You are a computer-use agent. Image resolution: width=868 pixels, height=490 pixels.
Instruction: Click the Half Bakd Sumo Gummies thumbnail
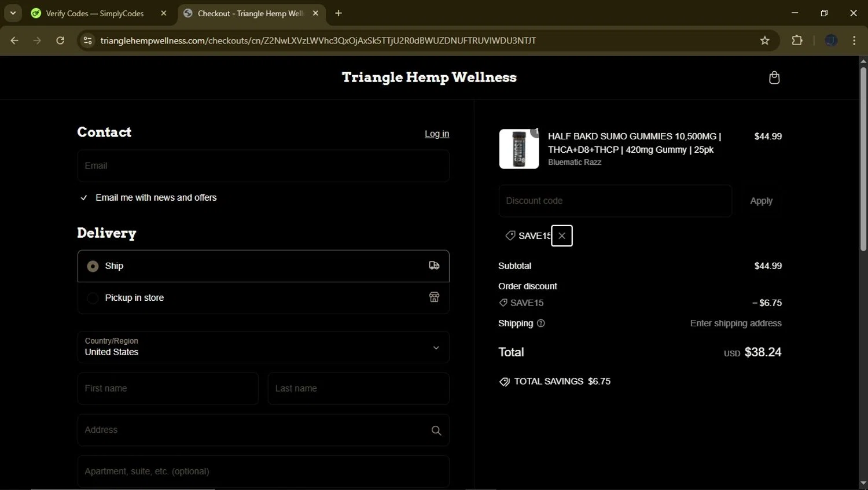tap(519, 149)
